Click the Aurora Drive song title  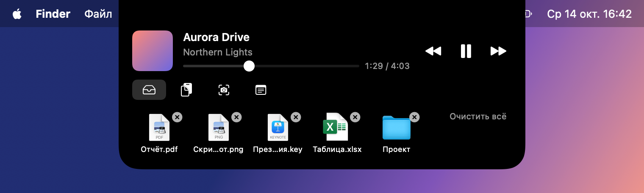pos(216,37)
